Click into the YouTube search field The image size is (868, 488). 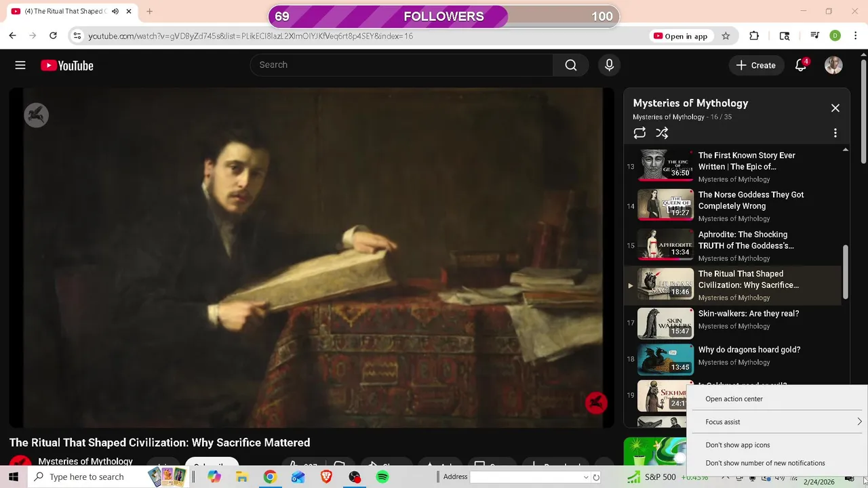(x=402, y=65)
